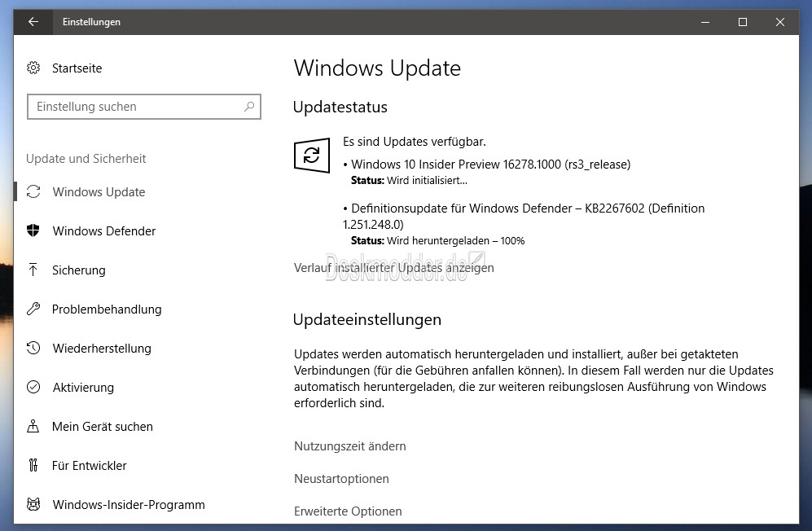Click the Sicherung upload arrow icon
Screen dimensions: 812x531
point(33,270)
